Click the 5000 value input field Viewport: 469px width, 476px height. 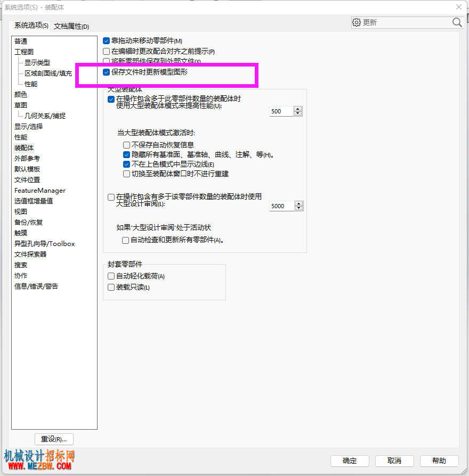[x=282, y=206]
